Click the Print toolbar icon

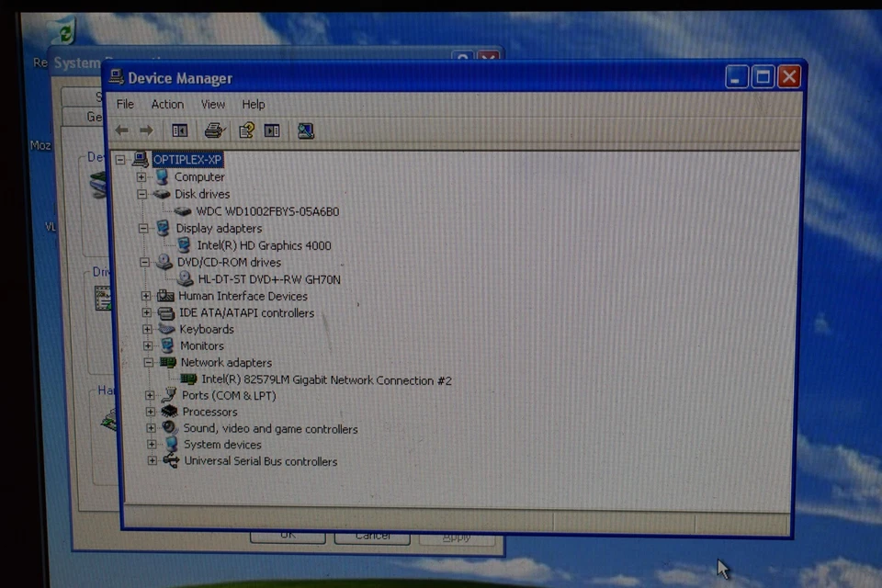[213, 130]
